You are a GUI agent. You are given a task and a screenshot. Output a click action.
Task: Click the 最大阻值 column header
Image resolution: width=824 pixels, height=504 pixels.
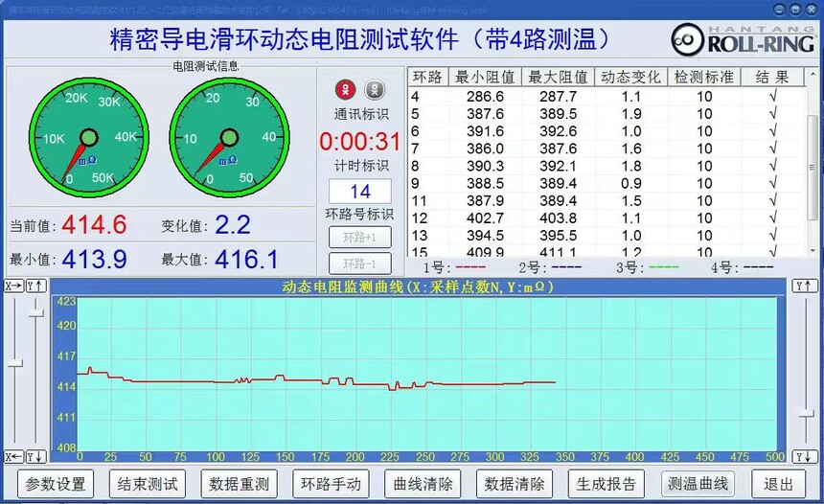(x=558, y=78)
